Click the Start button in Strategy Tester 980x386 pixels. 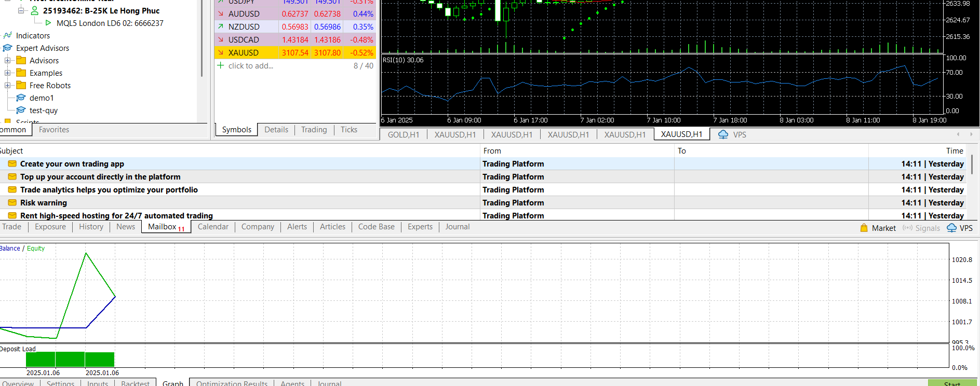pyautogui.click(x=952, y=383)
